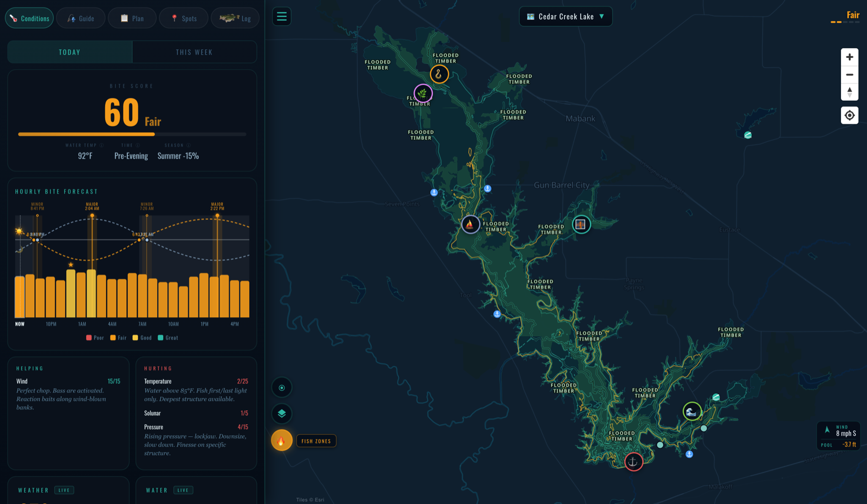Open the hamburger menu on the map
Image resolution: width=867 pixels, height=504 pixels.
(282, 16)
